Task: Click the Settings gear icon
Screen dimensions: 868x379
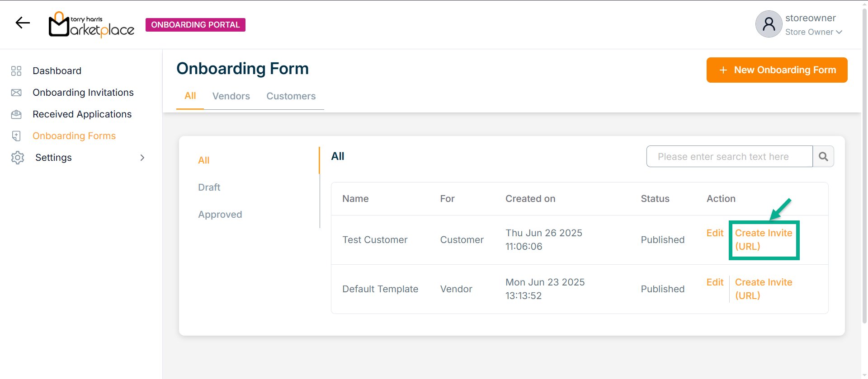Action: click(18, 158)
